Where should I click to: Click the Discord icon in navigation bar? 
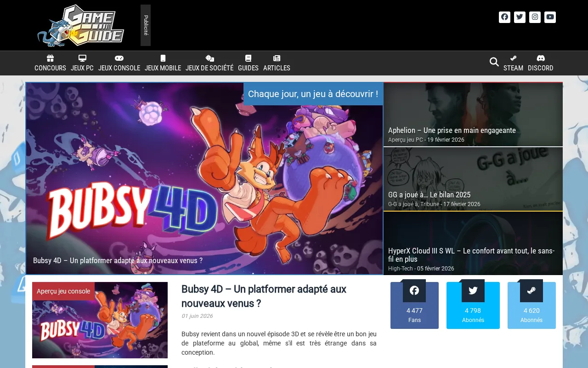tap(541, 58)
